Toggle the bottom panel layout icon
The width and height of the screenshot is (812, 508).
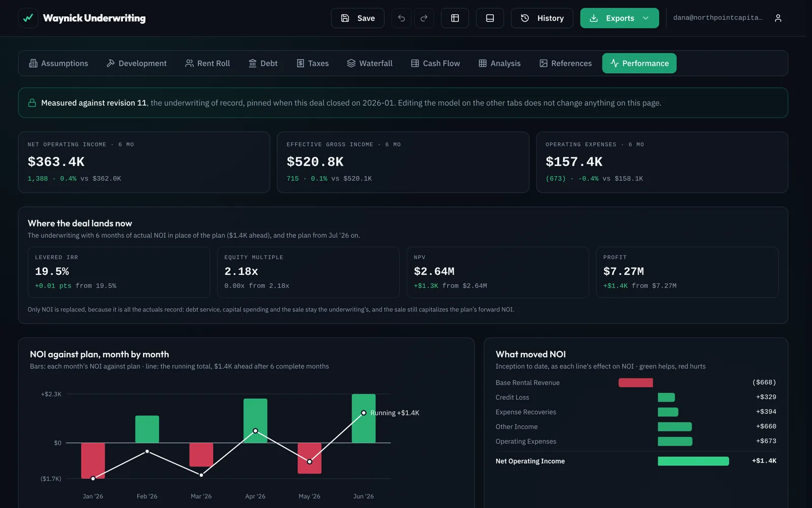490,18
